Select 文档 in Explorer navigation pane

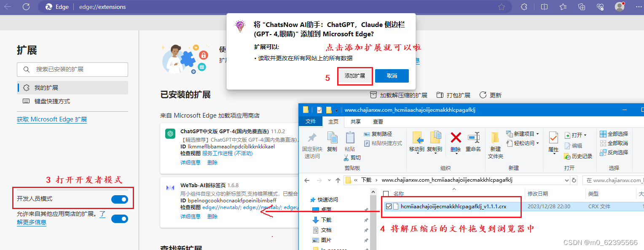[x=322, y=230]
